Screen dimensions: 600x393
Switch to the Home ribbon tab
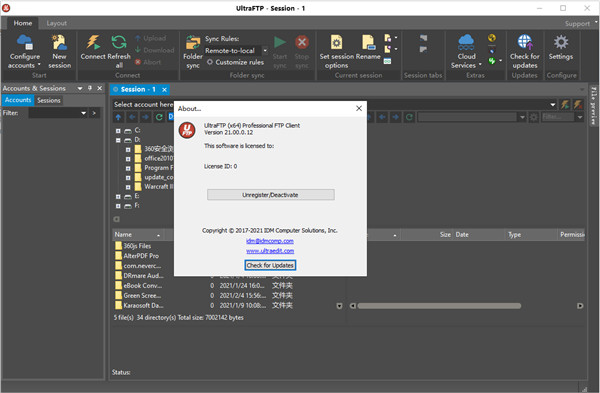pyautogui.click(x=23, y=23)
